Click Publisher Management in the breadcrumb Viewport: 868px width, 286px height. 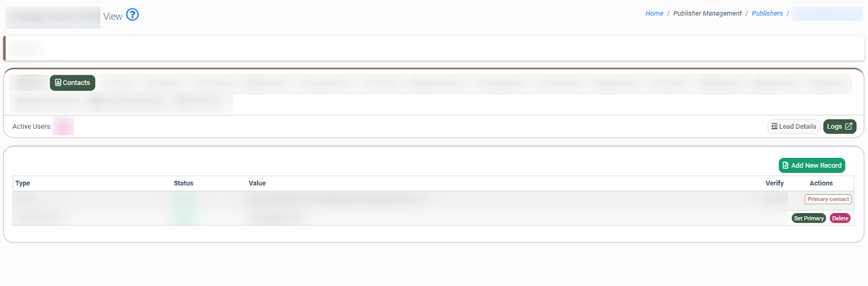707,14
